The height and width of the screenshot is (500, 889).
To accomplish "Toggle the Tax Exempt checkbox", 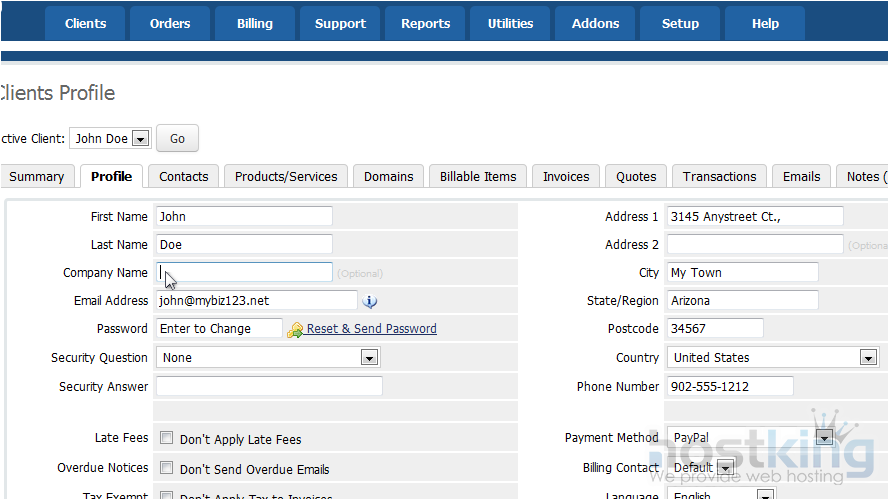I will point(167,496).
